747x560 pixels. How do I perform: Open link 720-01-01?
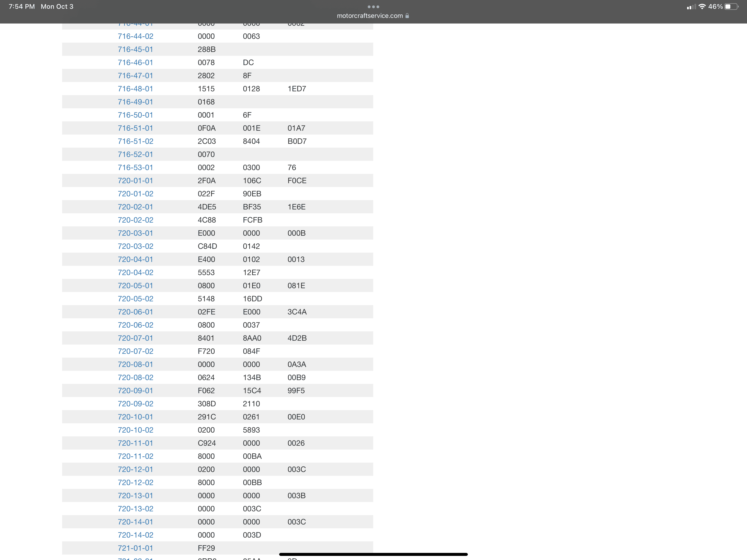(x=135, y=181)
